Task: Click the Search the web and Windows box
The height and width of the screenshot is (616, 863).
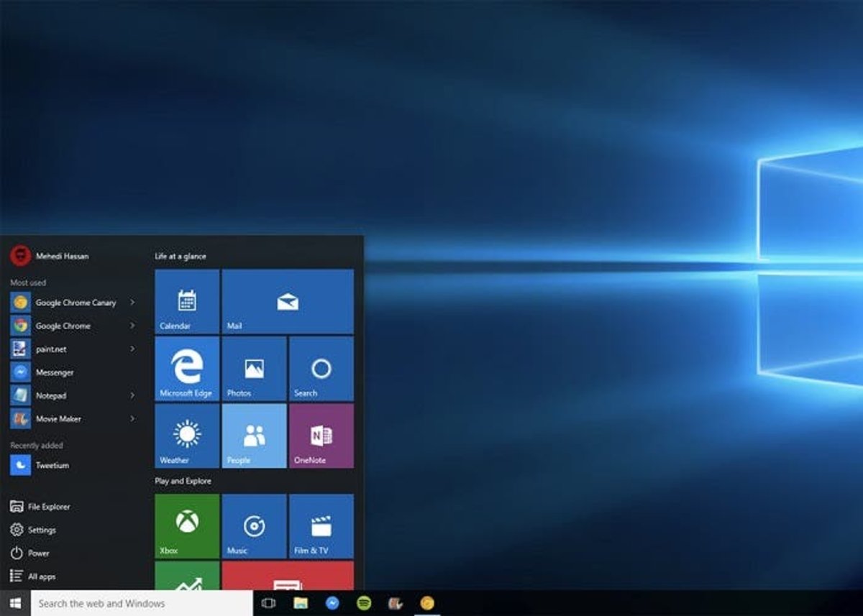Action: point(142,603)
